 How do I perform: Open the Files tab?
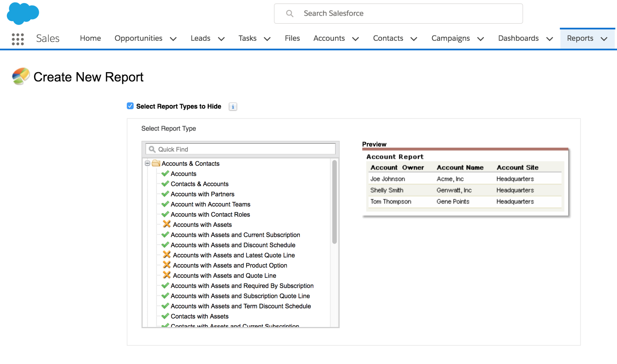292,38
